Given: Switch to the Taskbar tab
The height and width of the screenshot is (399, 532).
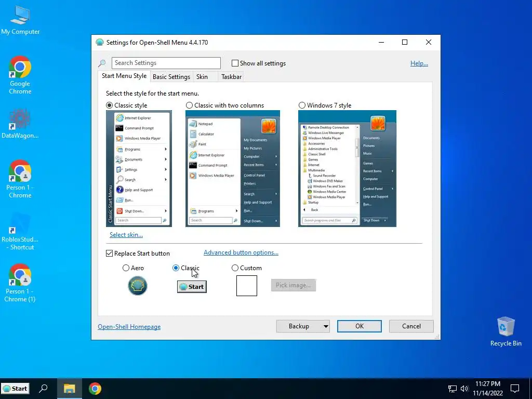Looking at the screenshot, I should point(231,77).
